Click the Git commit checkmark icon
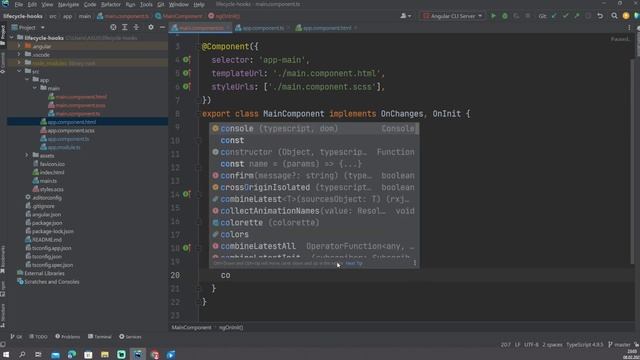The image size is (640, 360). (x=565, y=16)
